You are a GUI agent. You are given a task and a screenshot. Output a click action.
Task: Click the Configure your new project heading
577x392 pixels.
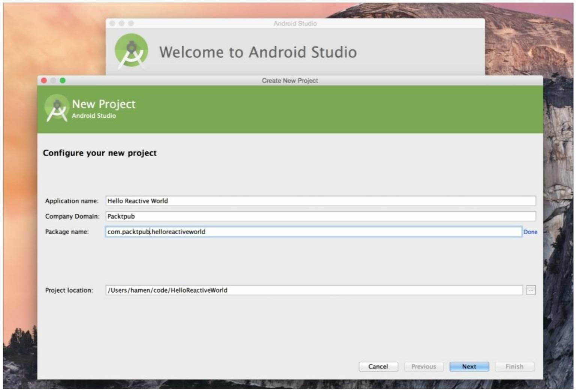point(100,153)
